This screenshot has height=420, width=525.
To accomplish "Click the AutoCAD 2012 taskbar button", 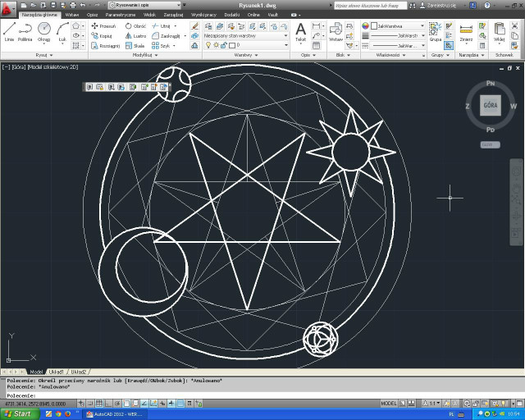I will [115, 414].
